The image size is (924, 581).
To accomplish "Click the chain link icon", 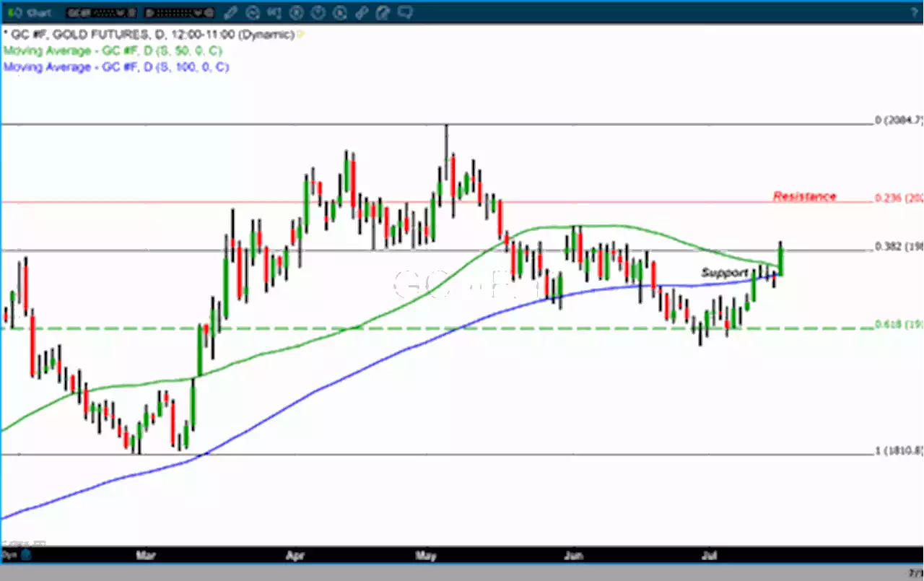I will tap(362, 12).
